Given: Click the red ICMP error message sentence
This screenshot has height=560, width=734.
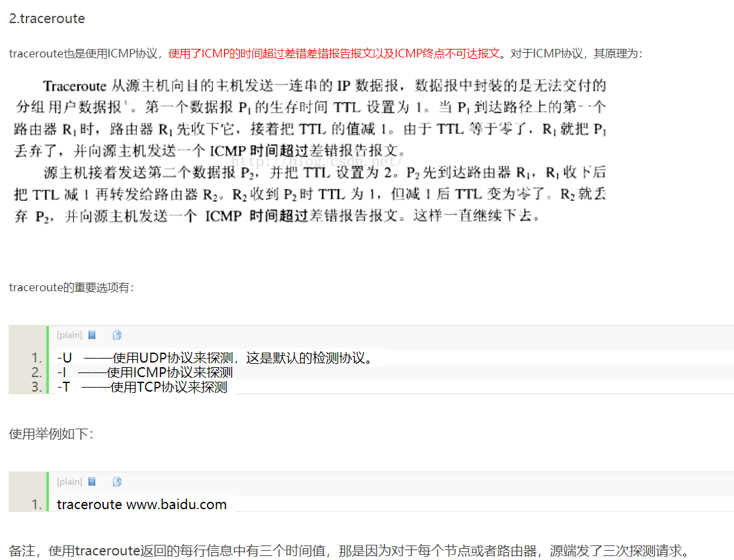Looking at the screenshot, I should coord(334,53).
